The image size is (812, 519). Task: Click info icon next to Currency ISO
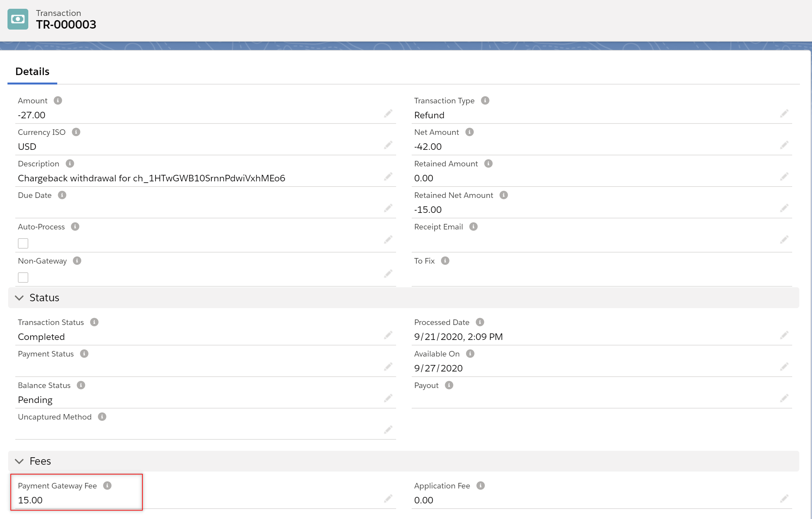point(76,132)
